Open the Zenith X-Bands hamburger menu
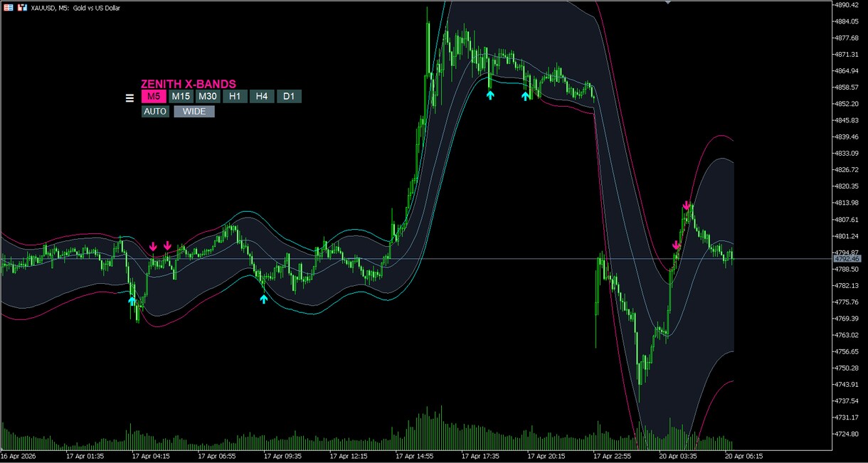 click(x=129, y=99)
